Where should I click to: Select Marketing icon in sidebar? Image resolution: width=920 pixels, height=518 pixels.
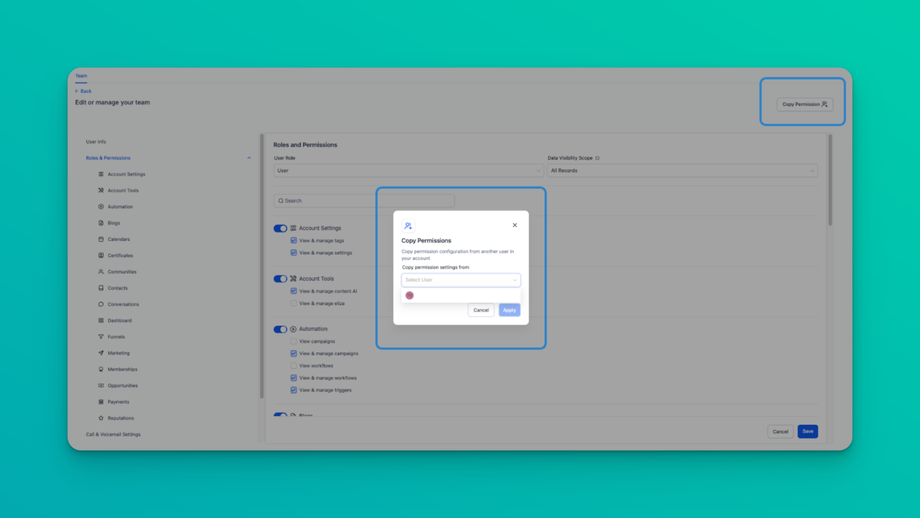tap(101, 353)
